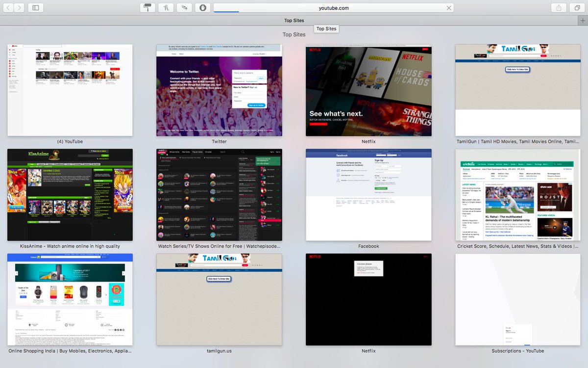Show the Safari sidebar
This screenshot has width=588, height=368.
35,8
